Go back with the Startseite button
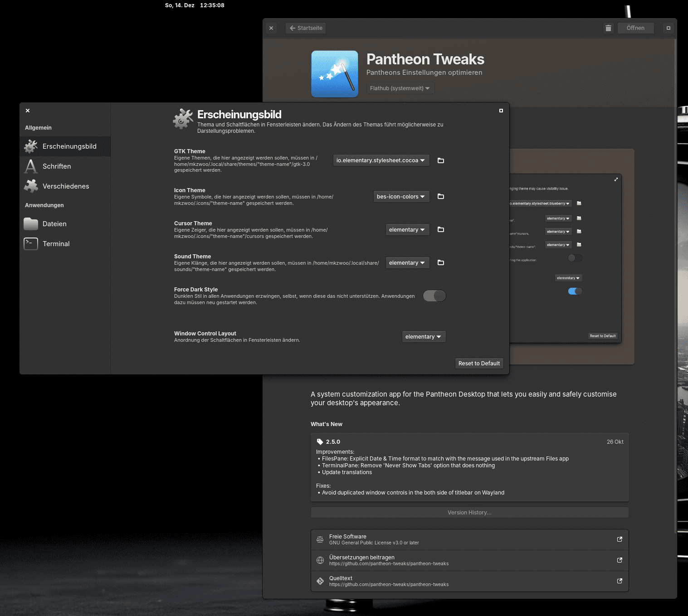 pyautogui.click(x=306, y=28)
